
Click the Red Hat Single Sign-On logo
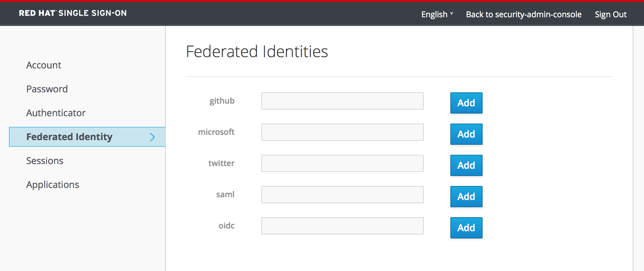click(x=73, y=13)
